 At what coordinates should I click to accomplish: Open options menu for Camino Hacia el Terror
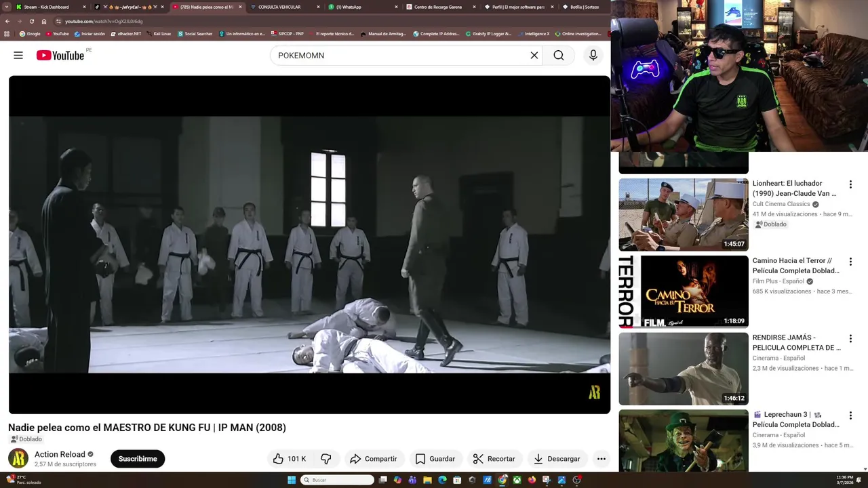click(x=850, y=262)
